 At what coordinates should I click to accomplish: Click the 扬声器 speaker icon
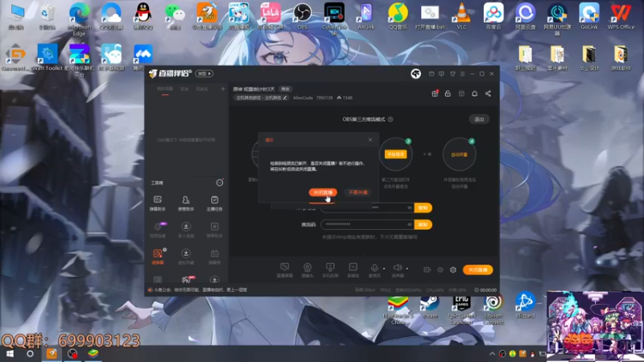pyautogui.click(x=397, y=268)
